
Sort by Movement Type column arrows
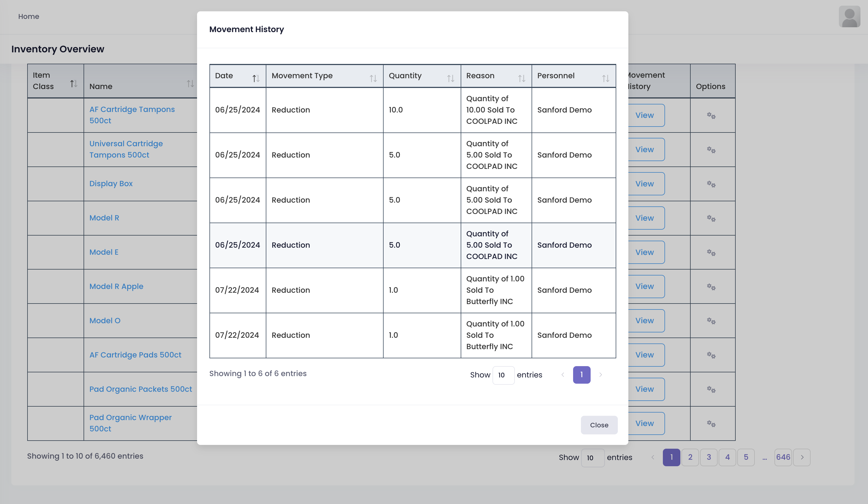point(373,79)
